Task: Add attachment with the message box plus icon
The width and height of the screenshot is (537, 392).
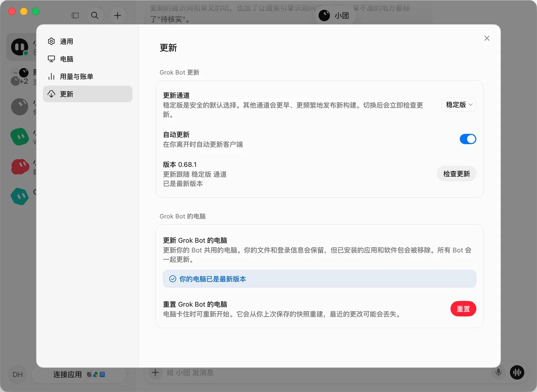Action: pyautogui.click(x=155, y=372)
